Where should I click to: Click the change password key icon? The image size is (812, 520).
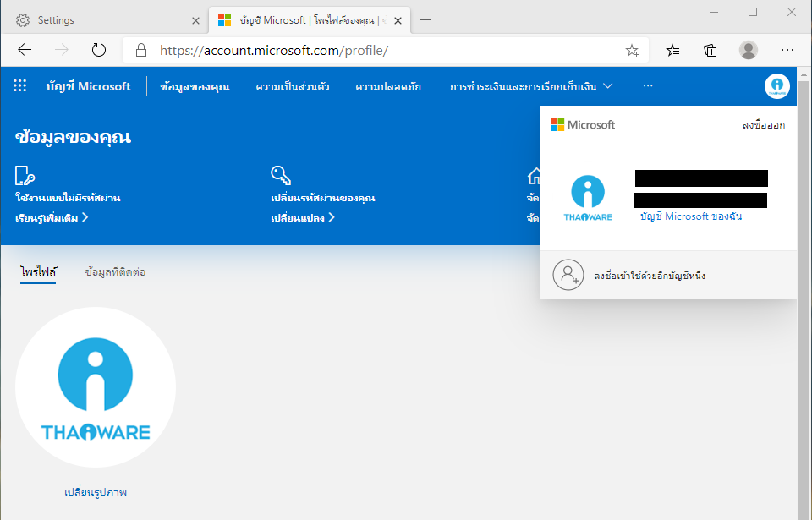point(281,175)
